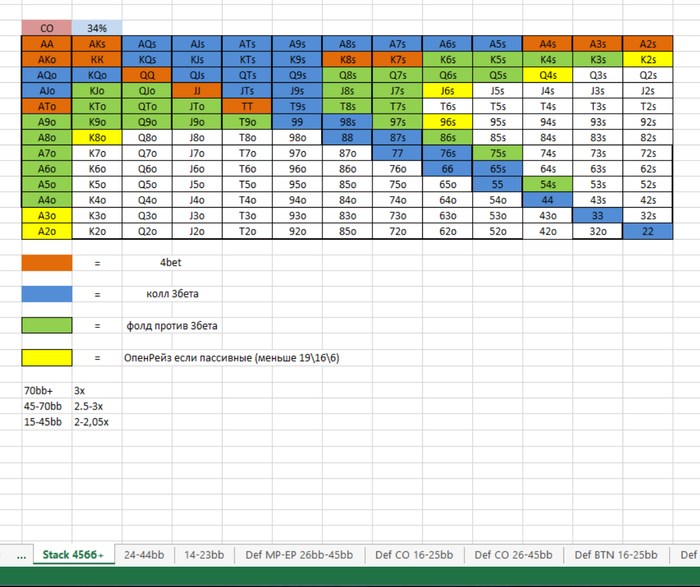Switch to the 24-44bb sheet tab
700x587 pixels.
coord(144,555)
